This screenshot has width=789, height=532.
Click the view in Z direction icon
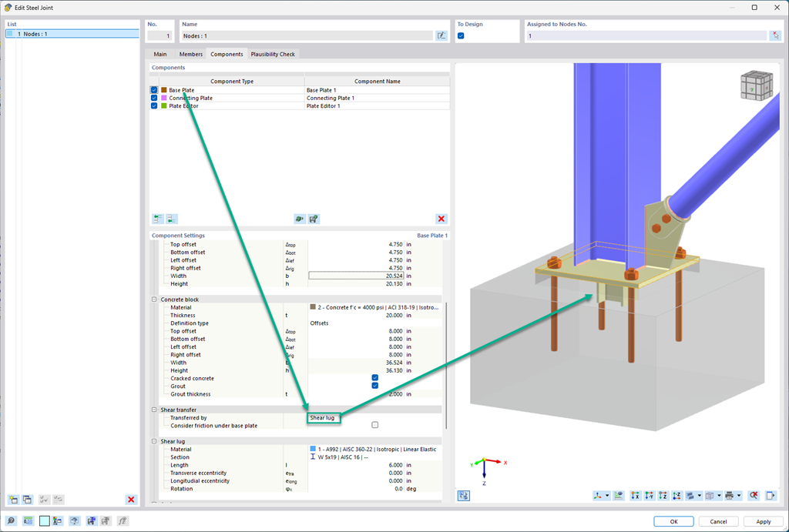[x=663, y=496]
